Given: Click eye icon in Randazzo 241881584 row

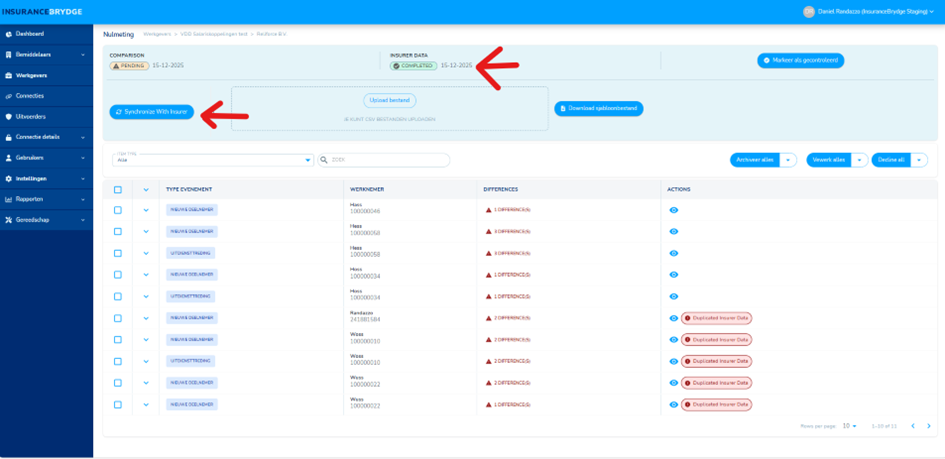Looking at the screenshot, I should (x=674, y=318).
